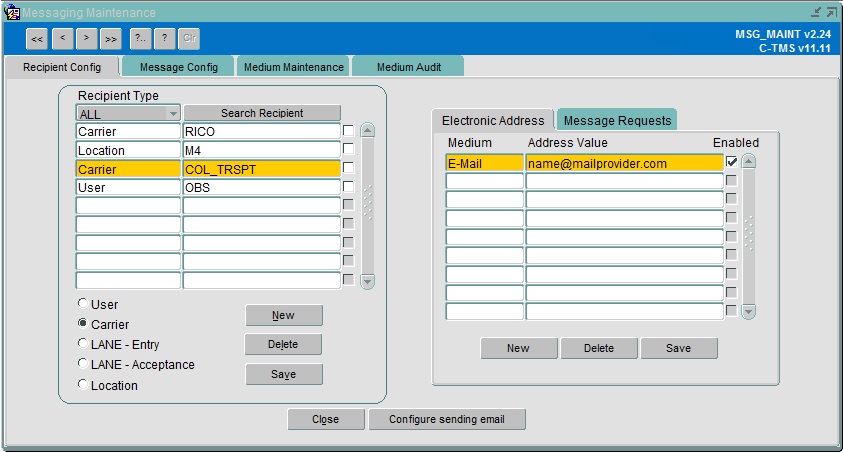
Task: Go to next record with > button
Action: coord(87,39)
